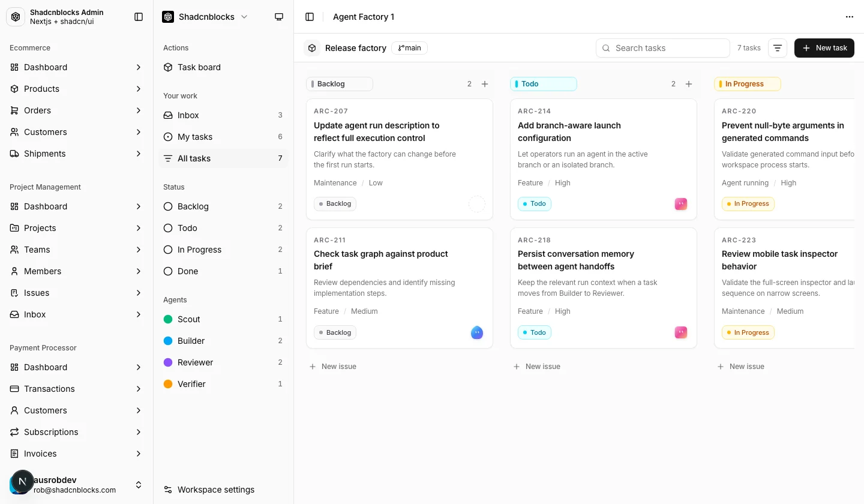The height and width of the screenshot is (504, 864).
Task: Toggle the panel icon next to Agent Factory 1
Action: [x=310, y=17]
